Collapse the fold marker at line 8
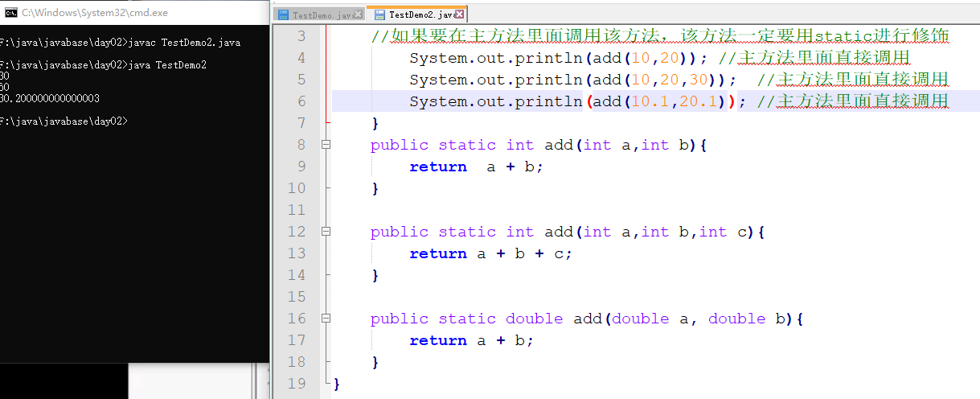This screenshot has width=980, height=399. click(x=326, y=145)
